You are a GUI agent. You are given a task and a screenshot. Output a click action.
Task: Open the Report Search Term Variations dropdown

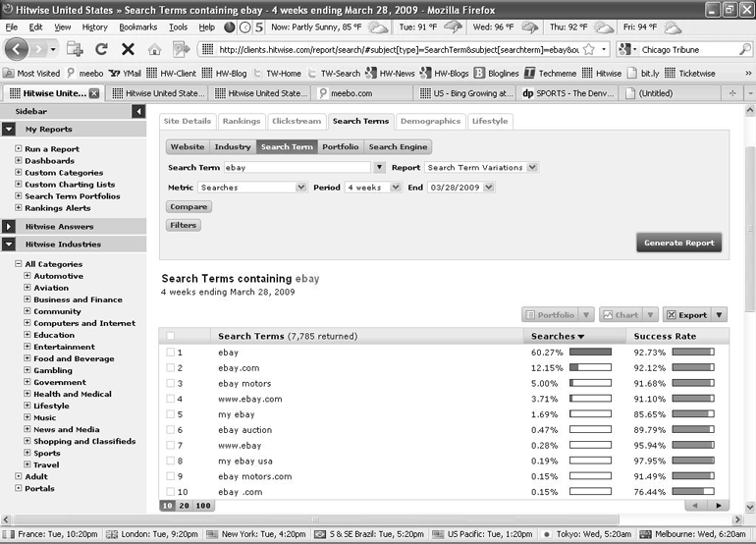pyautogui.click(x=482, y=167)
